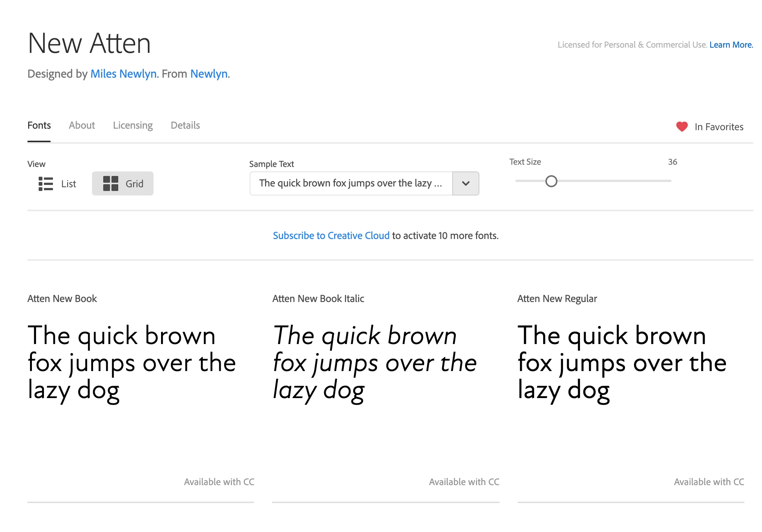The image size is (762, 532).
Task: Click the Sample Text input field
Action: tap(351, 183)
